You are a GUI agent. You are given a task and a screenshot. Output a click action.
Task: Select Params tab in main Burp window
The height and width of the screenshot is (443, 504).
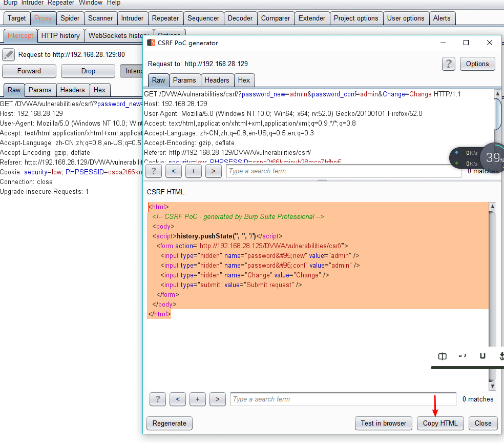(40, 90)
